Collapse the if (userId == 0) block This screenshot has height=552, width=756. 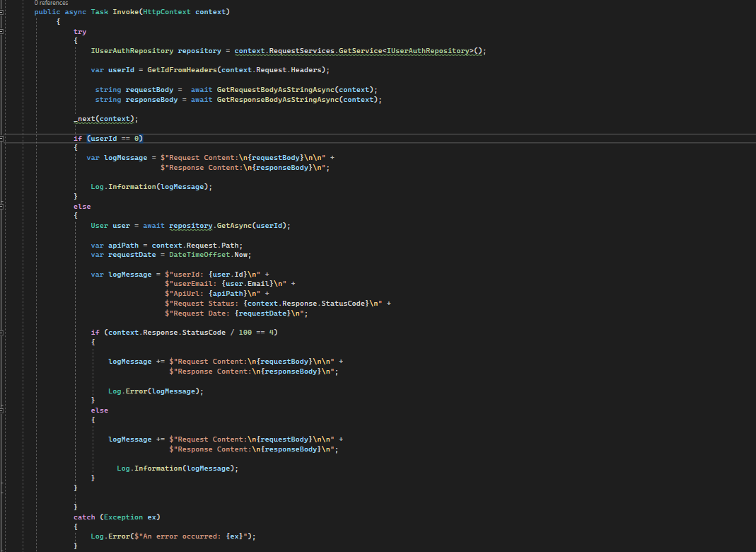point(3,138)
